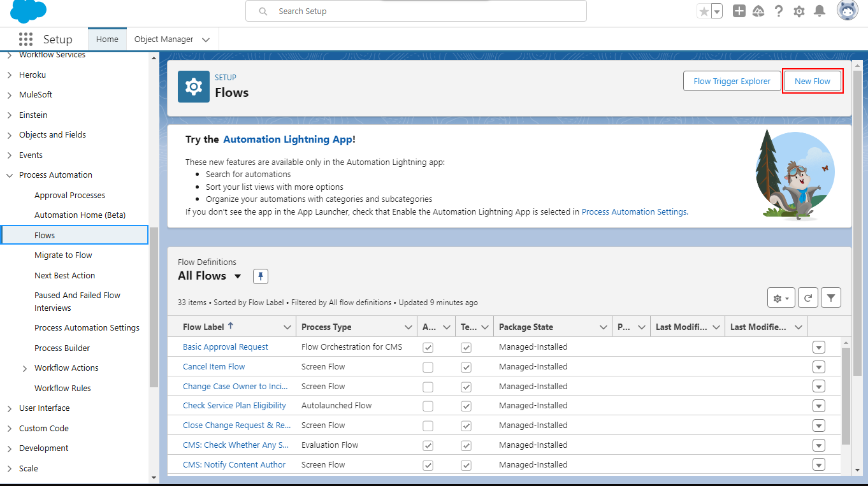Open the All Flows list view dropdown

pyautogui.click(x=238, y=276)
